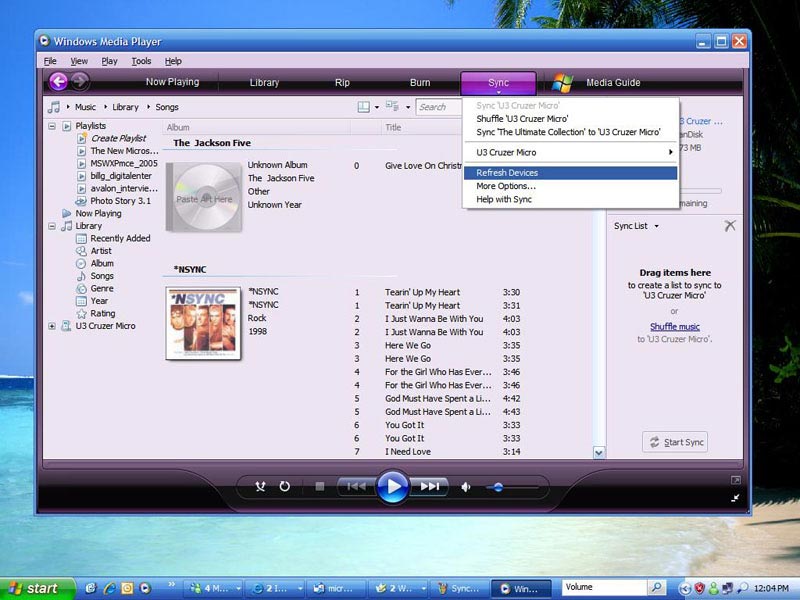Collapse the Playlists tree node
Viewport: 800px width, 600px height.
(x=52, y=126)
